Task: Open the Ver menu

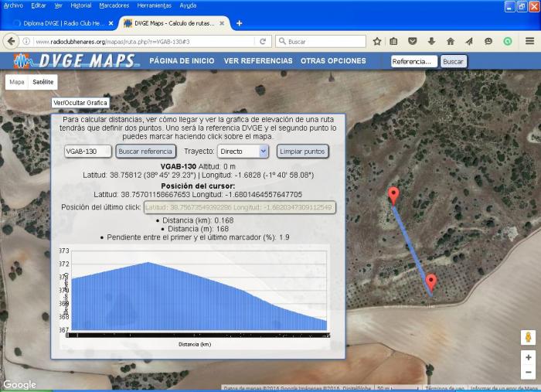Action: [x=58, y=5]
